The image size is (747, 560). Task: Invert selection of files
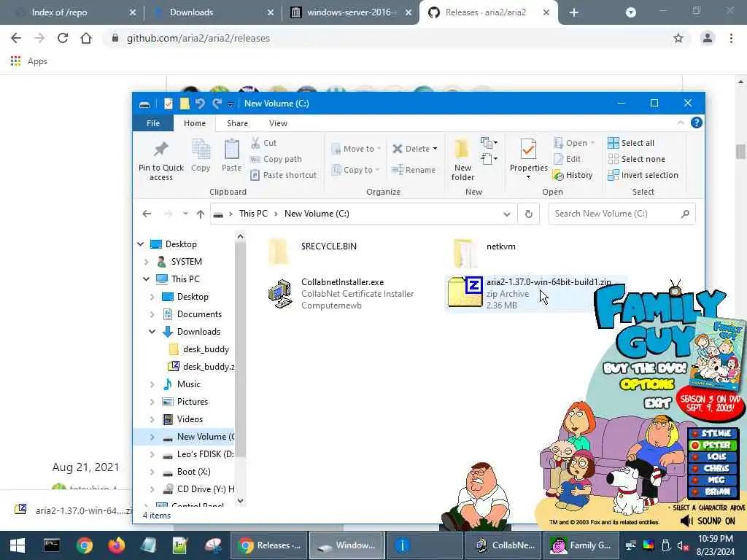[x=643, y=175]
